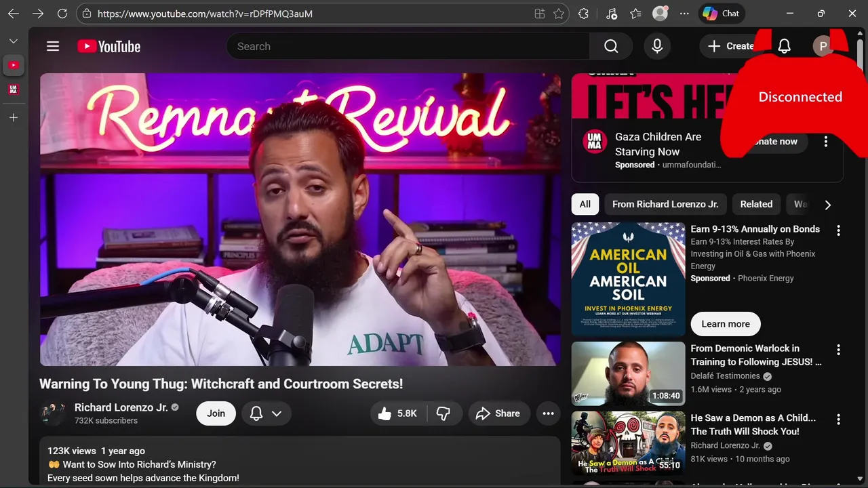868x488 pixels.
Task: Open the account avatar menu
Action: point(823,46)
